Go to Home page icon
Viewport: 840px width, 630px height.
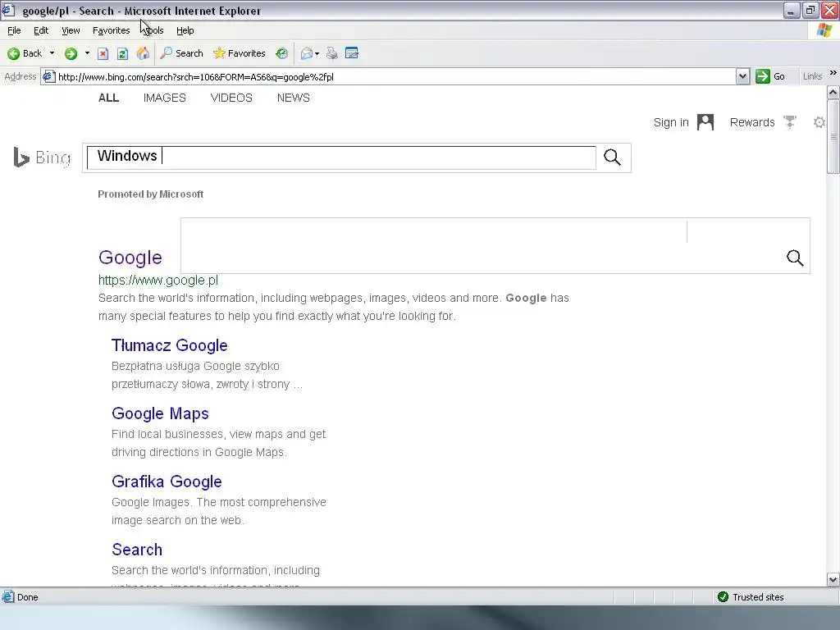(143, 53)
